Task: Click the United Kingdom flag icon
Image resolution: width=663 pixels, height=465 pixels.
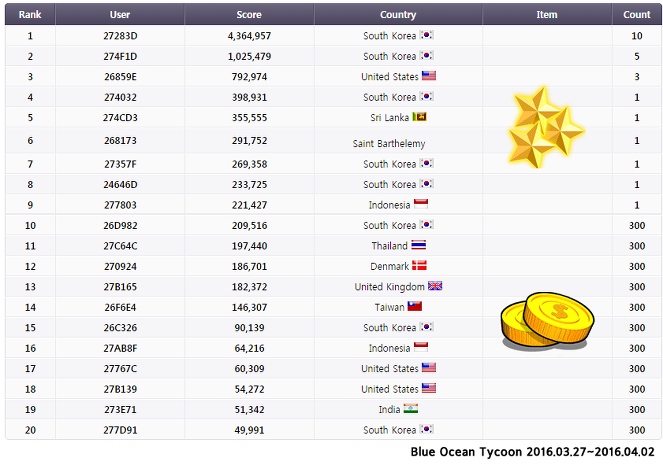Action: [x=435, y=286]
